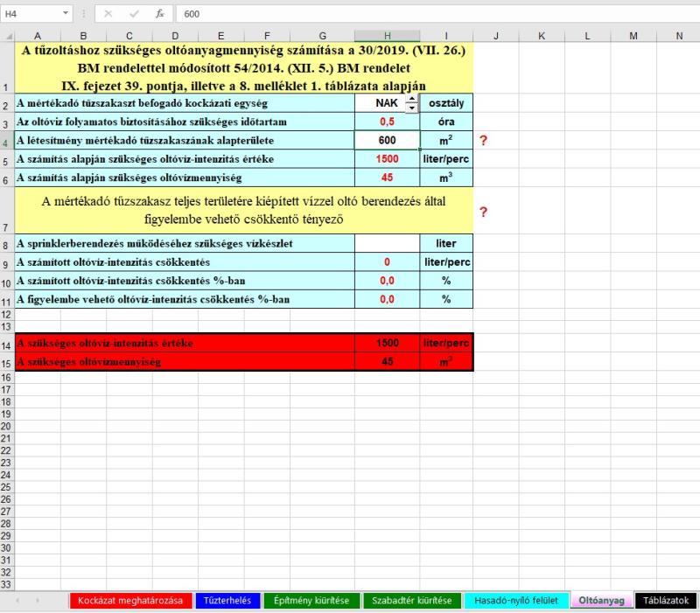This screenshot has height=613, width=700.
Task: Click the 'liter/perc' unit in row 9
Action: 446,261
